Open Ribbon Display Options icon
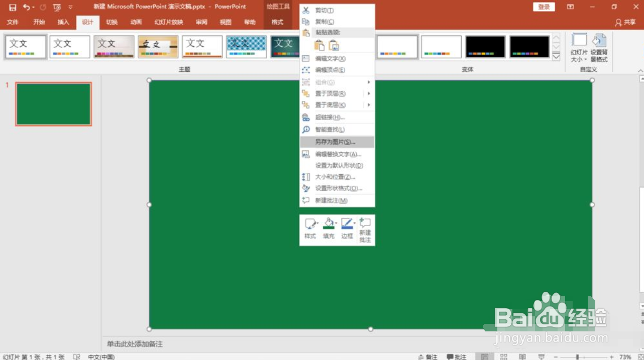 (570, 7)
